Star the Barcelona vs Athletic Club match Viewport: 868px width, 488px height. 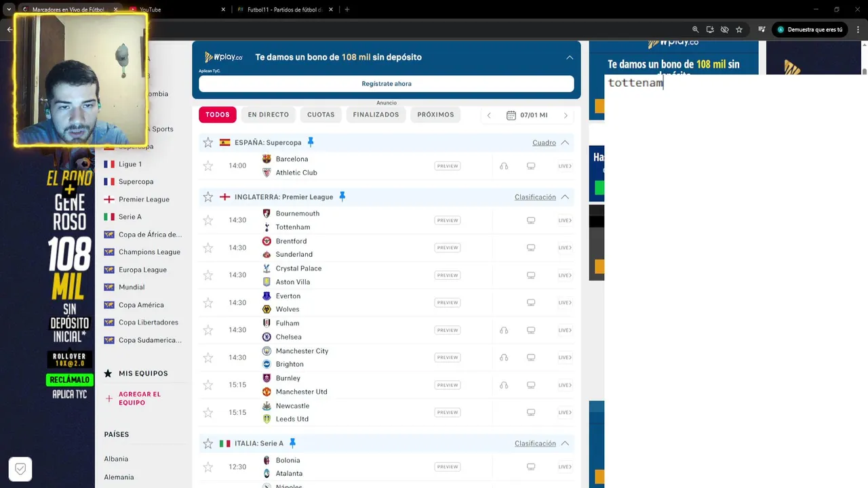click(x=208, y=165)
